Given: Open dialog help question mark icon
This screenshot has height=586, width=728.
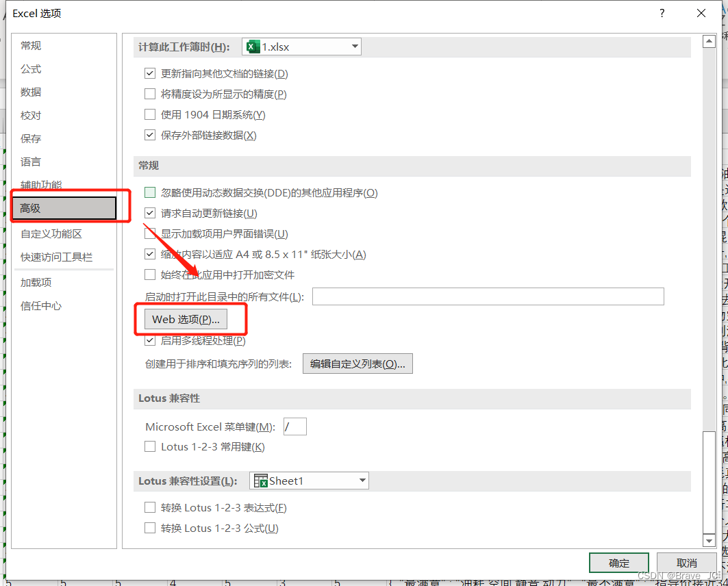Looking at the screenshot, I should coord(662,14).
